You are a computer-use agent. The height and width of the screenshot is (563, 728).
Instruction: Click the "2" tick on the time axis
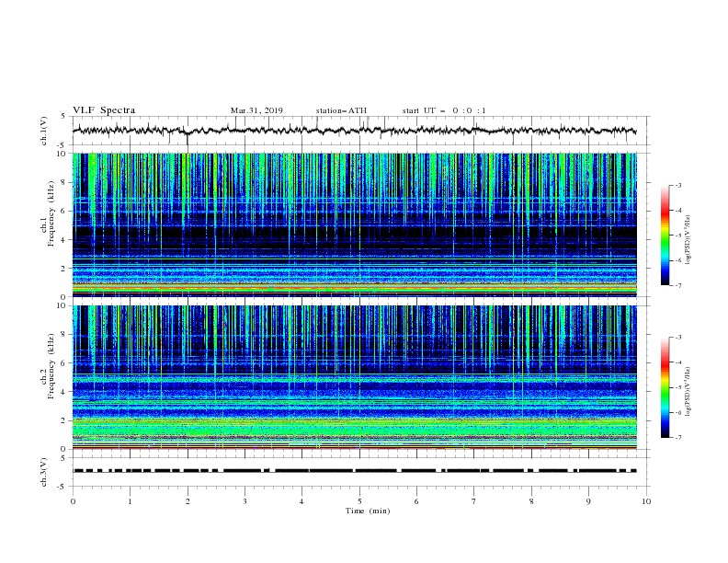point(188,501)
